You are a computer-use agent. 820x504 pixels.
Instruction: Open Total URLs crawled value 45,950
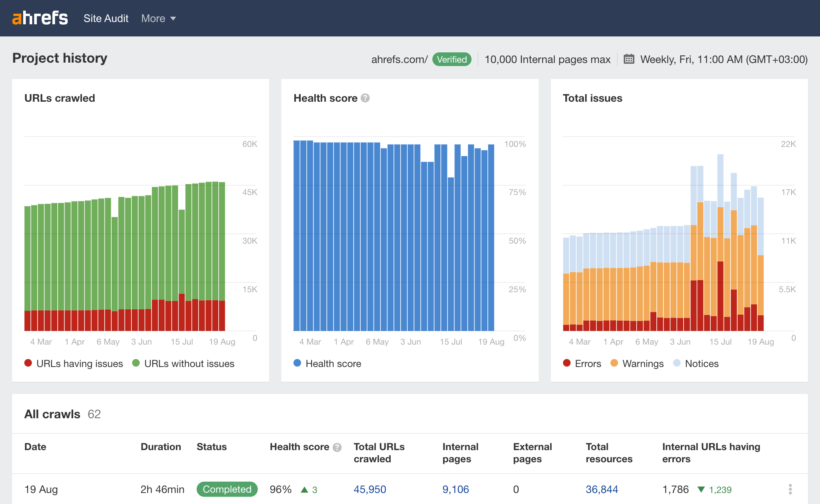(370, 489)
